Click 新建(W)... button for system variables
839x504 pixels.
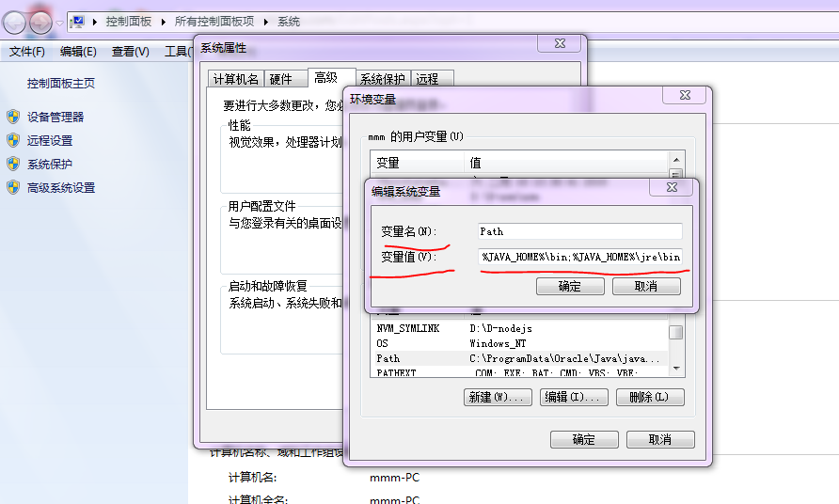(x=498, y=397)
